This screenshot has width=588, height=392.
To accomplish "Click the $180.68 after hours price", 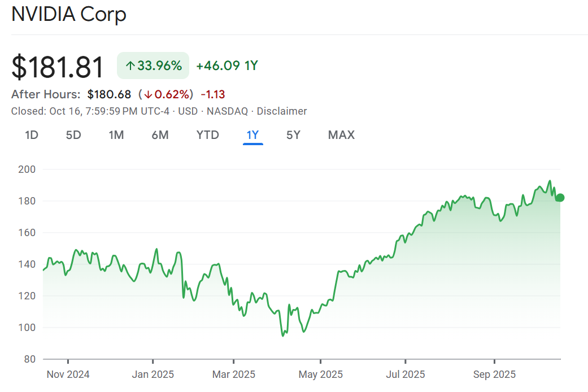I will tap(109, 94).
